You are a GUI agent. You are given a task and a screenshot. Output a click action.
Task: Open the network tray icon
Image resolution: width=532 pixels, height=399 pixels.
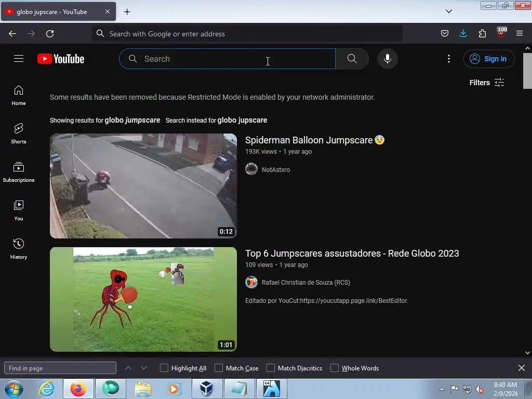coord(467,389)
